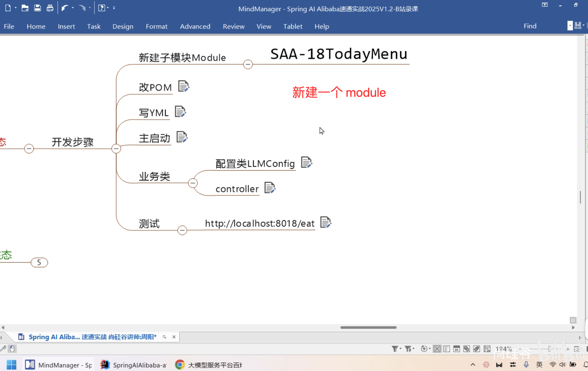This screenshot has height=371, width=588.
Task: Toggle the schedule view in status bar
Action: click(x=457, y=349)
